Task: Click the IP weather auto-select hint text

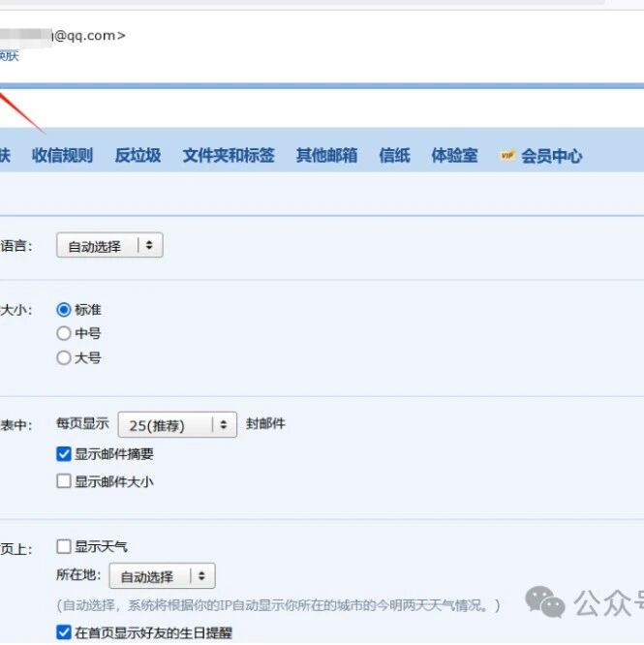Action: (278, 605)
